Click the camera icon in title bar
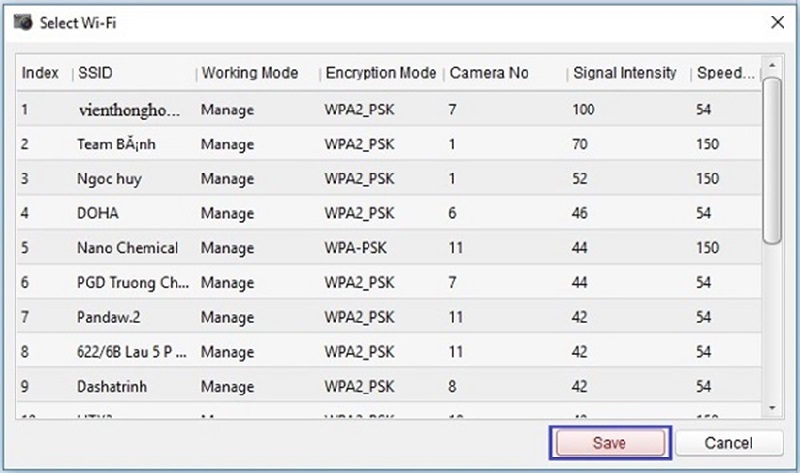 (23, 23)
